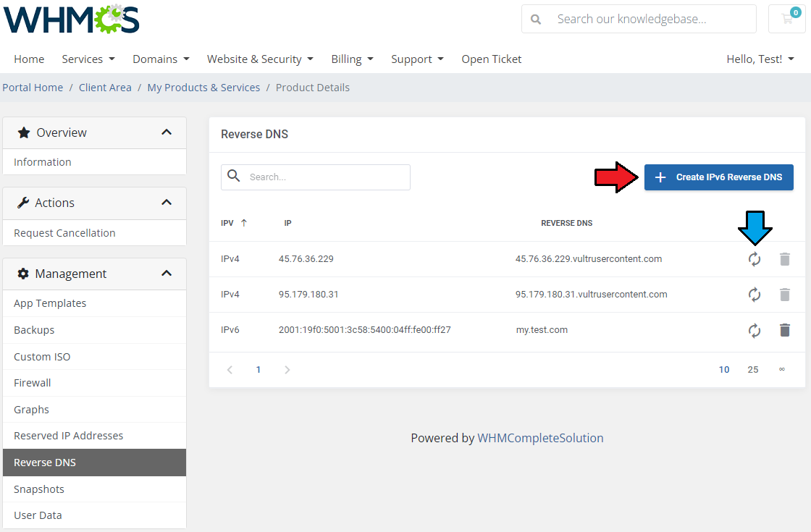Click My Products & Services breadcrumb

(x=203, y=88)
